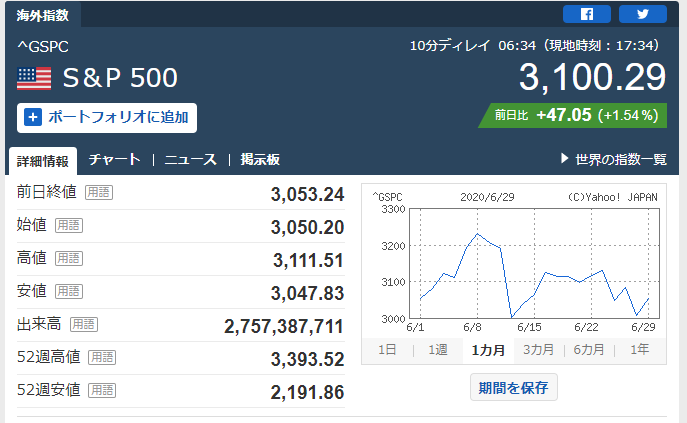Screen dimensions: 687x423
Task: Click the 52週安値 row label
Action: coord(49,390)
